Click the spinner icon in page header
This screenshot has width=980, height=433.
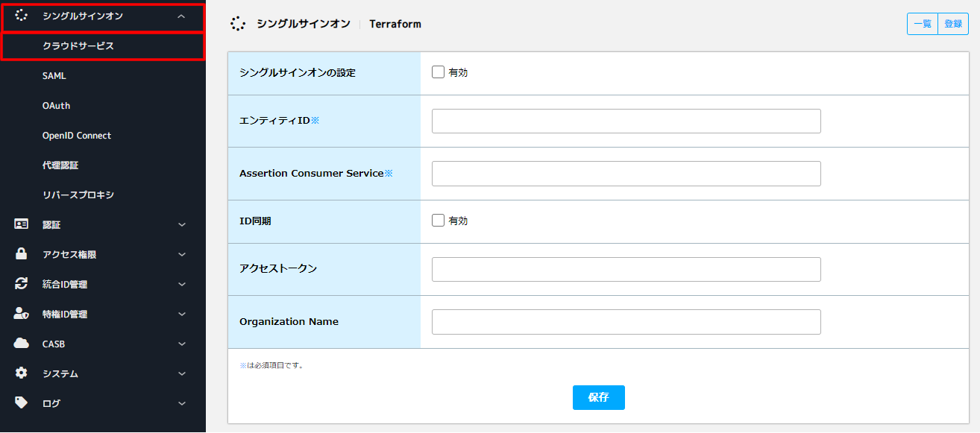click(238, 24)
